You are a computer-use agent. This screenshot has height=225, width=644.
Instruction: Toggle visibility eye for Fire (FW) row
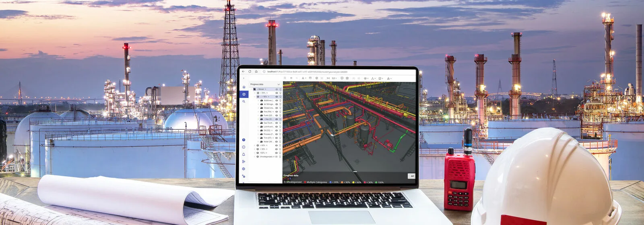(277, 112)
